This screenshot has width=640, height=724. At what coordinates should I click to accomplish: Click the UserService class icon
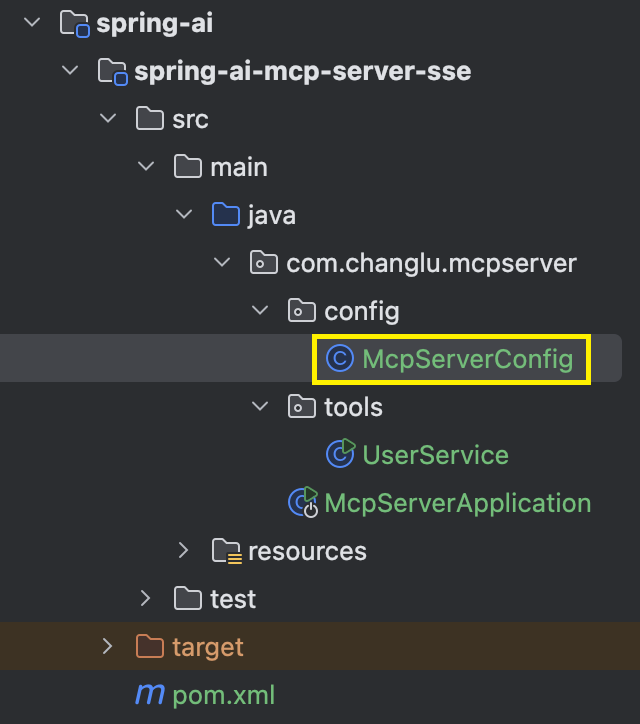point(341,454)
